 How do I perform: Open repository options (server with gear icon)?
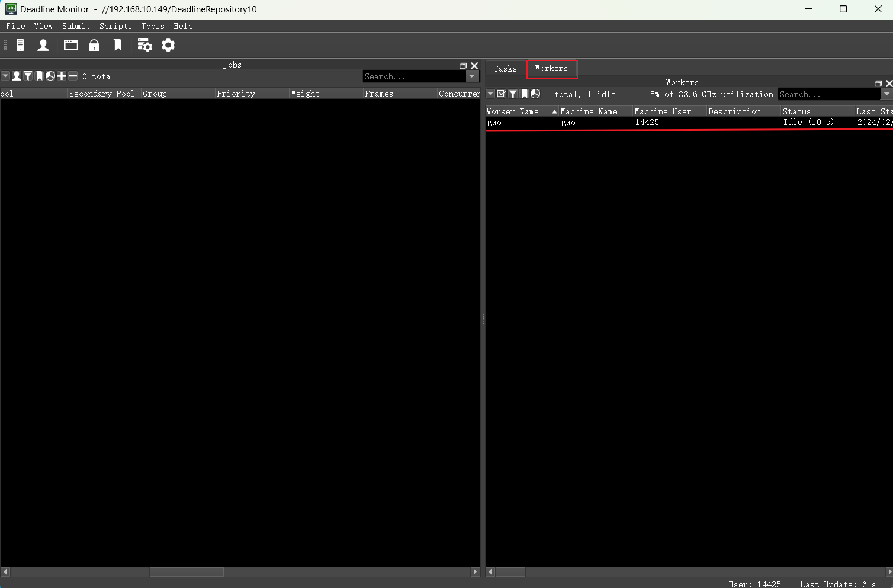tap(145, 46)
